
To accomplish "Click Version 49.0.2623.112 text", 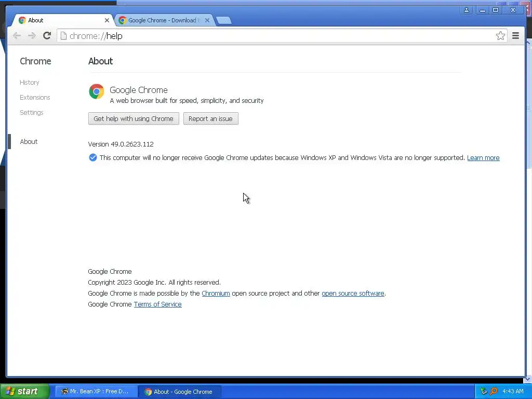I will tap(121, 144).
